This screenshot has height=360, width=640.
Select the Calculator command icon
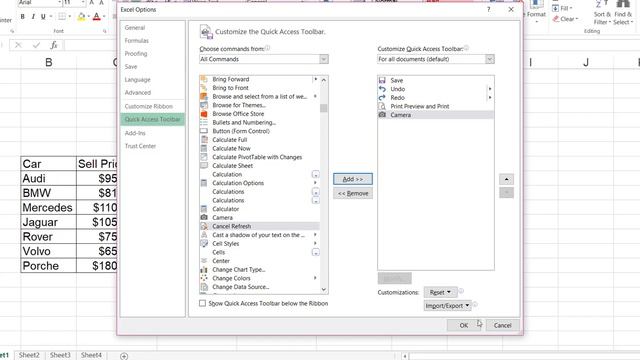pos(204,209)
